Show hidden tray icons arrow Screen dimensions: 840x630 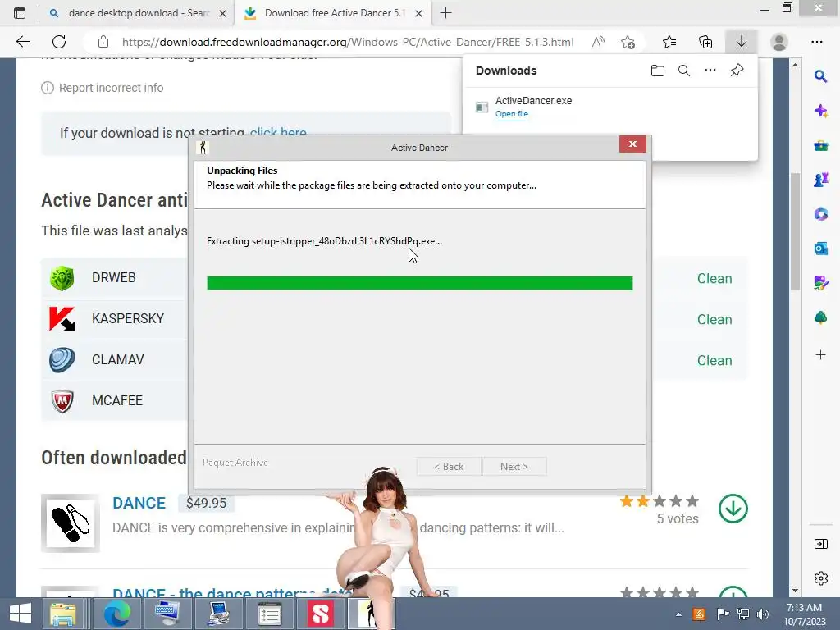pos(678,614)
